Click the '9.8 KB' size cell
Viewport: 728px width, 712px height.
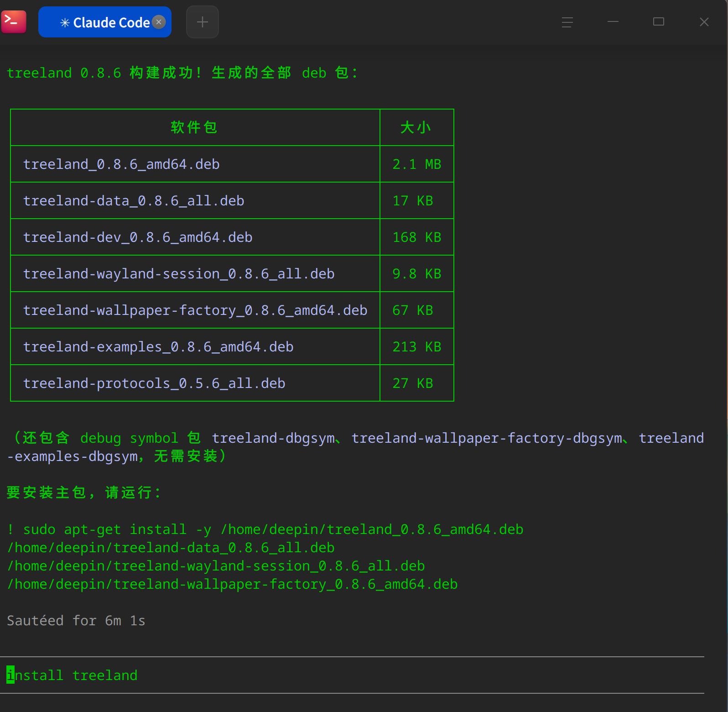417,274
